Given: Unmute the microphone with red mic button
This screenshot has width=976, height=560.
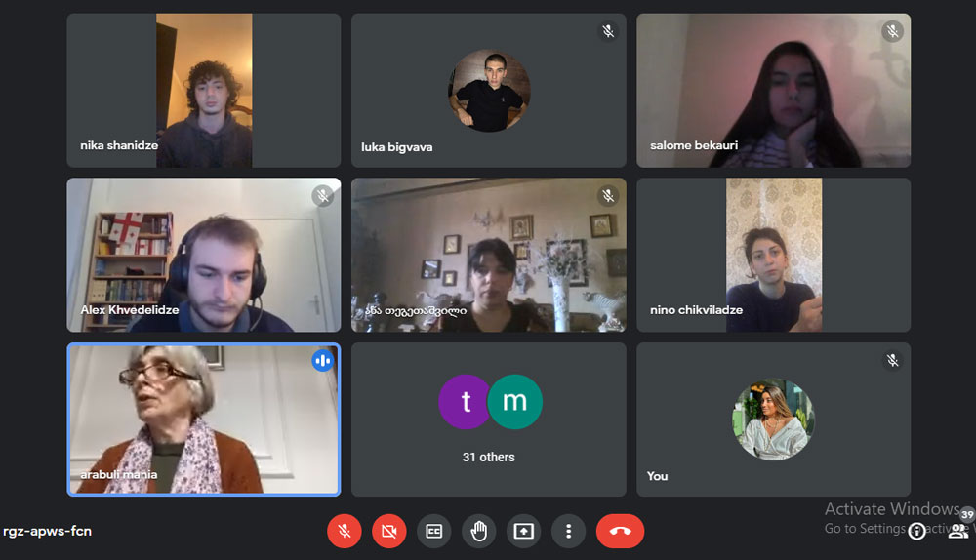Looking at the screenshot, I should pyautogui.click(x=345, y=531).
